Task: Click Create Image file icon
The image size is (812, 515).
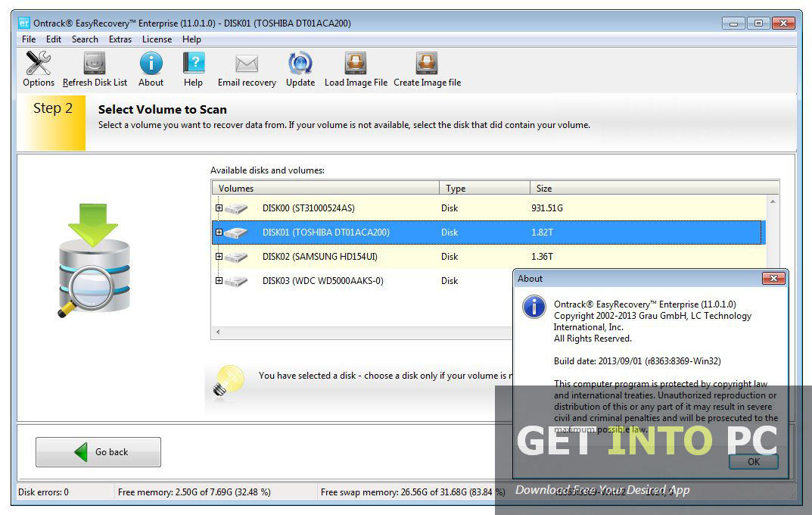Action: pos(427,63)
